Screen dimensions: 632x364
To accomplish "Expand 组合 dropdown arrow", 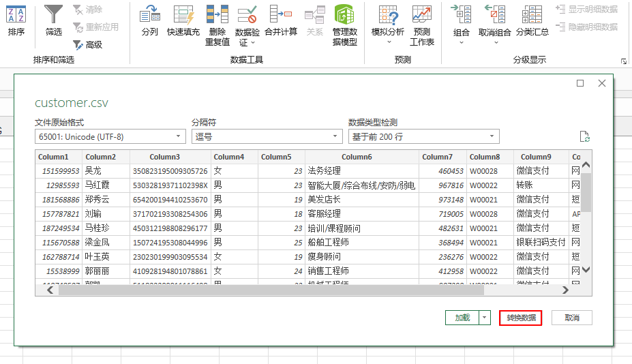I will [x=462, y=42].
